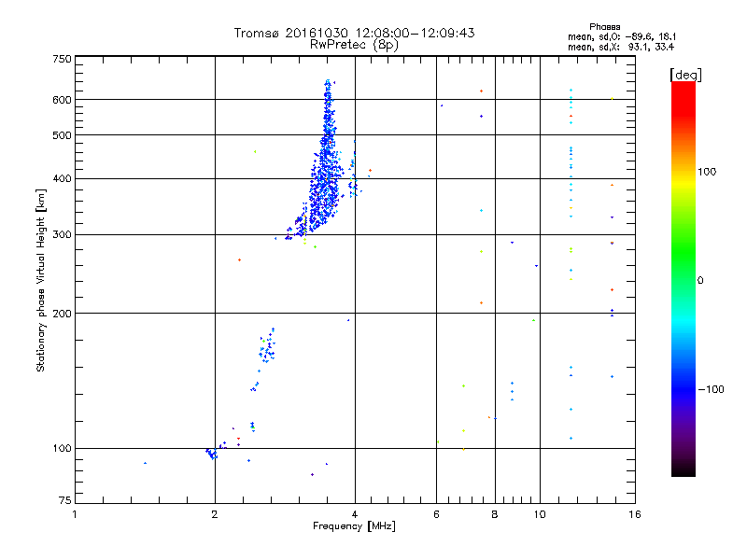Image resolution: width=747 pixels, height=560 pixels.
Task: Click the '300' height axis tick label
Action: (x=63, y=235)
